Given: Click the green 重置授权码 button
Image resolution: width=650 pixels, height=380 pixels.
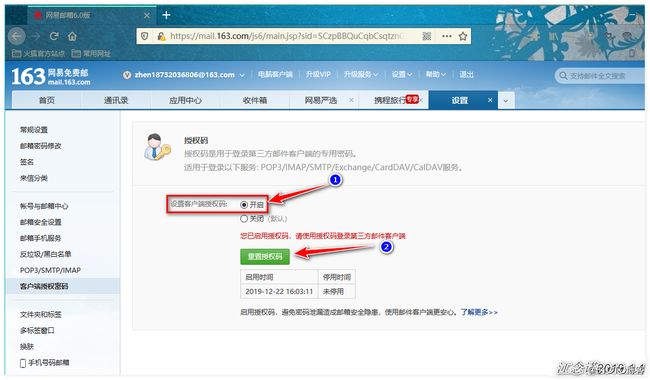Looking at the screenshot, I should point(265,257).
